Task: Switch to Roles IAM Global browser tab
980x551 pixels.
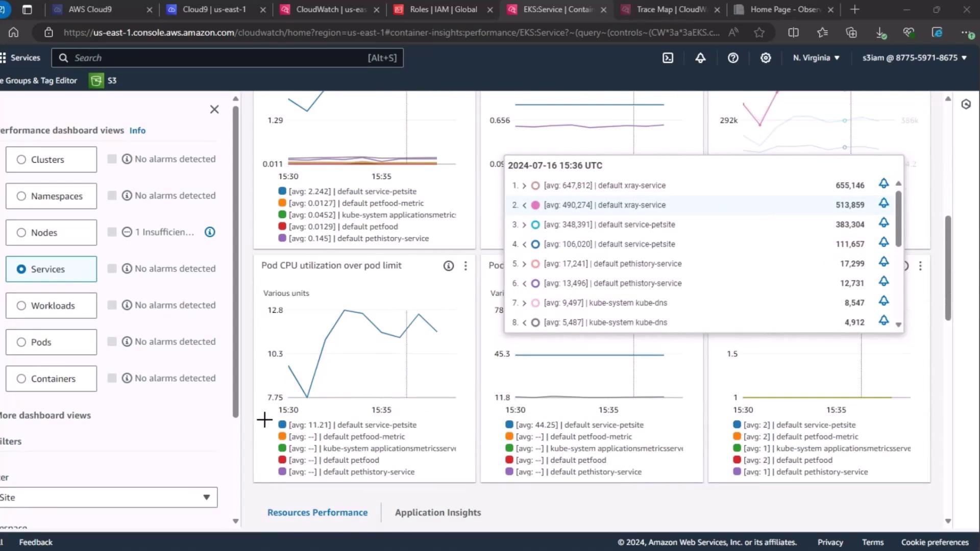Action: [x=443, y=9]
